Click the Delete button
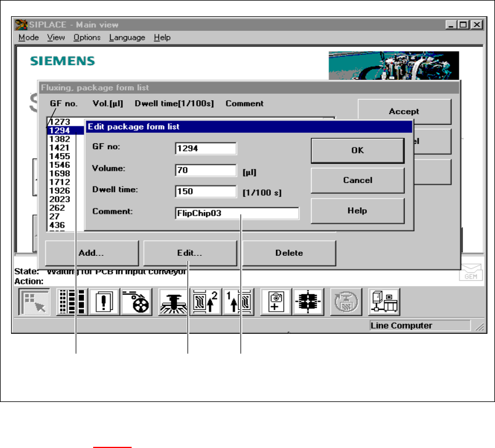The width and height of the screenshot is (495, 448). (x=289, y=253)
